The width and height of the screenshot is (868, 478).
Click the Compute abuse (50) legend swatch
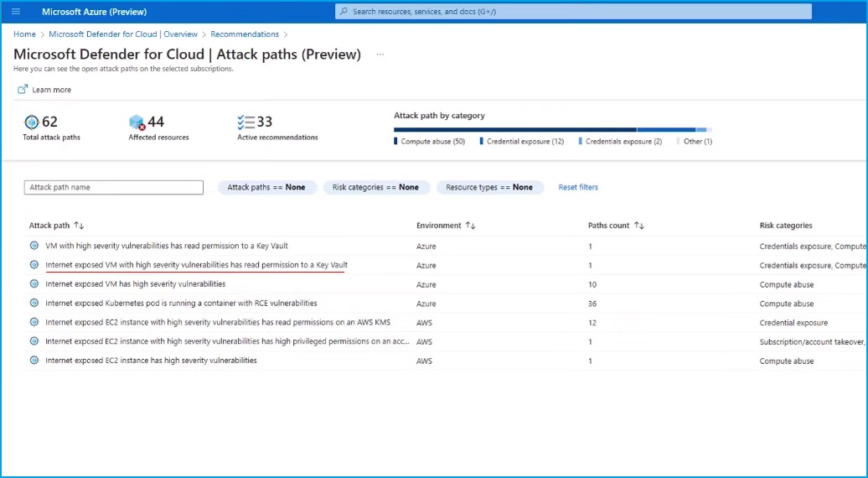click(395, 141)
